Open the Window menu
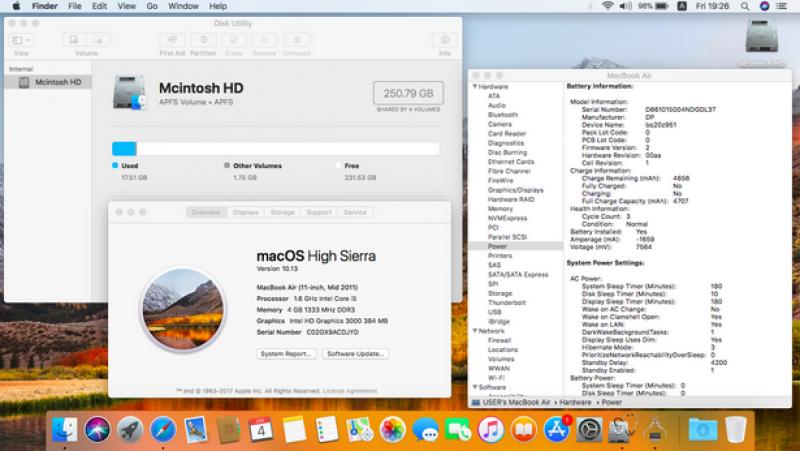800x451 pixels. 184,6
